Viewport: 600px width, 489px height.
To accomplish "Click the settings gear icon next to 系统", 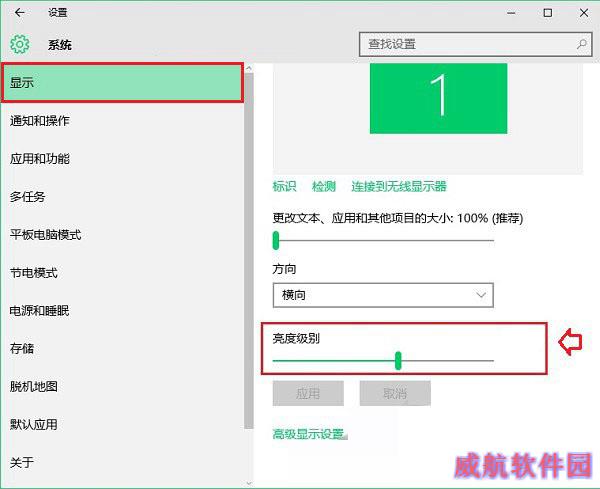I will coord(20,44).
